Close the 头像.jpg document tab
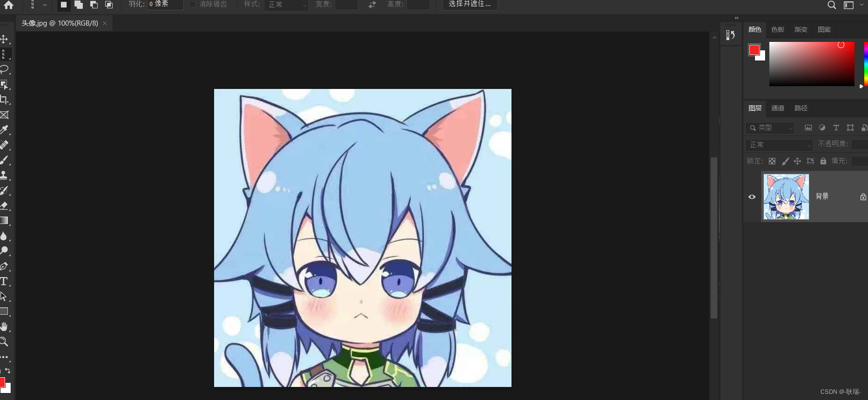Screen dimensions: 868x400 (x=105, y=23)
